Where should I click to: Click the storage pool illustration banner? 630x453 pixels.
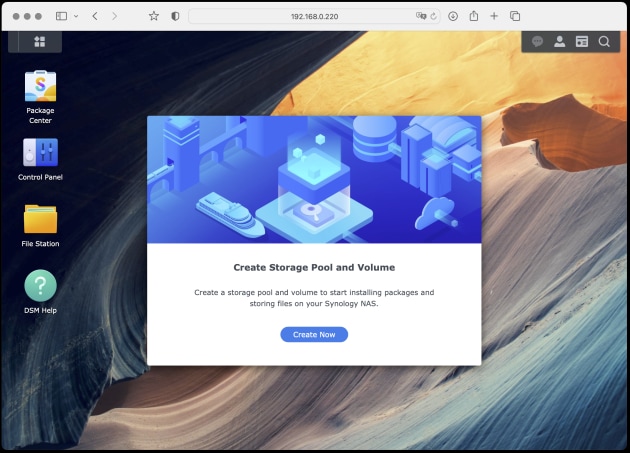(x=314, y=180)
